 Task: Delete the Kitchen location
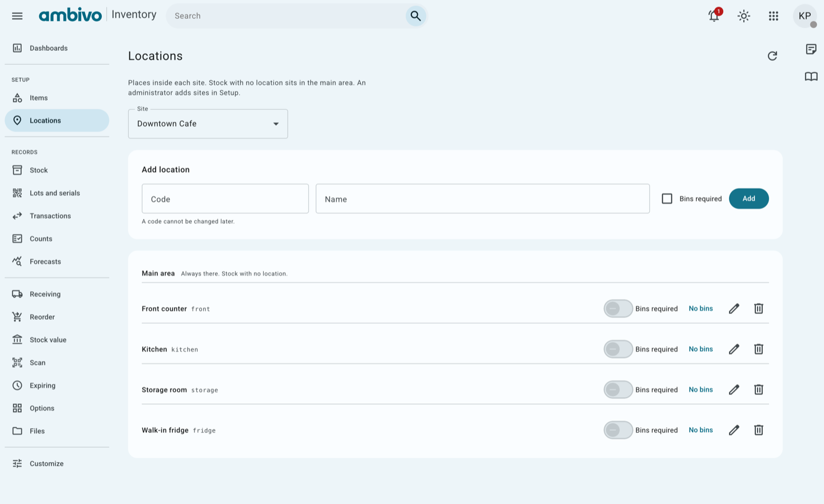(759, 350)
